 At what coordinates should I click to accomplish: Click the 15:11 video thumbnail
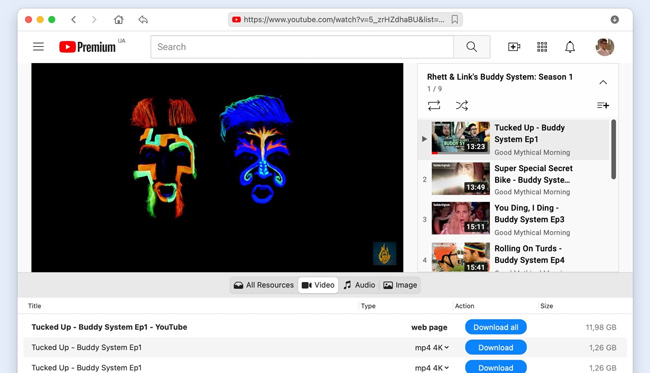[x=461, y=218]
